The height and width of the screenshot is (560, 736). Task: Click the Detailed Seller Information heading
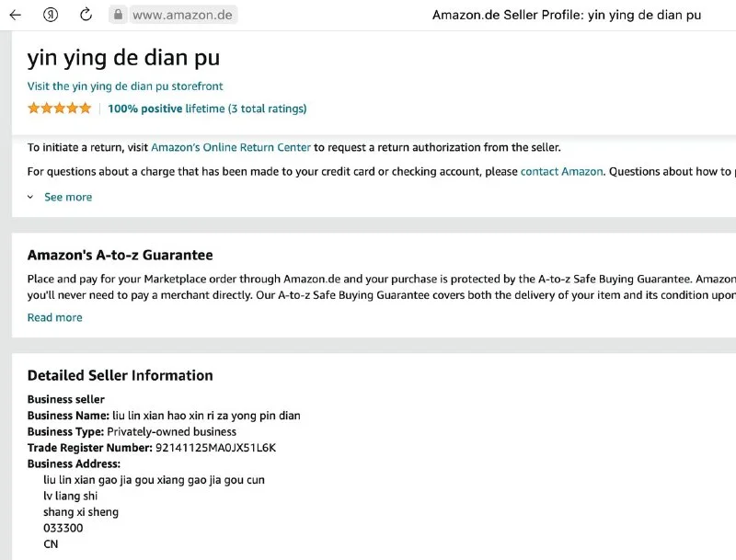click(121, 376)
